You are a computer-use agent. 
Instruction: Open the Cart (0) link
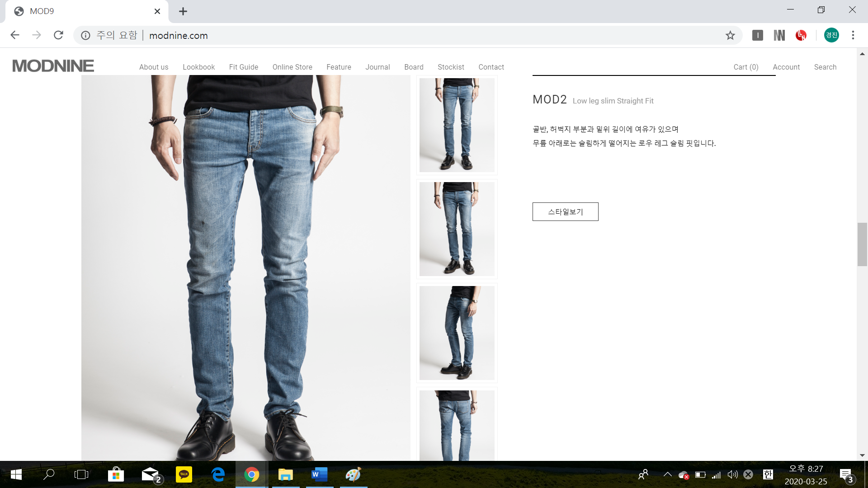pyautogui.click(x=745, y=67)
